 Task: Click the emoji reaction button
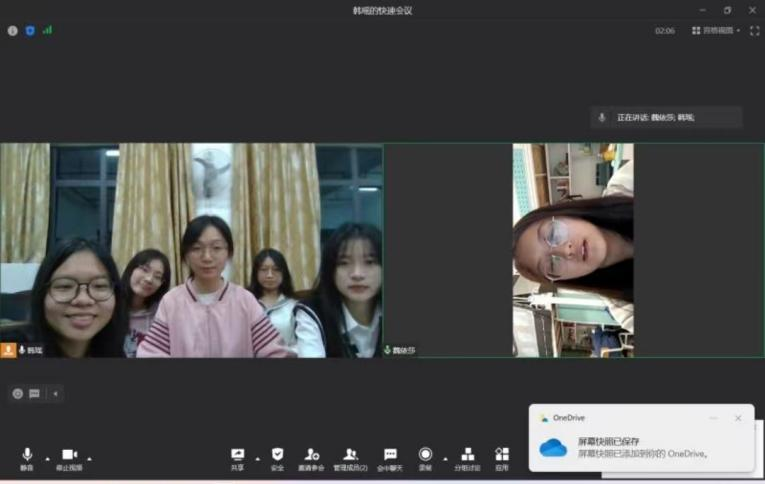click(x=17, y=393)
